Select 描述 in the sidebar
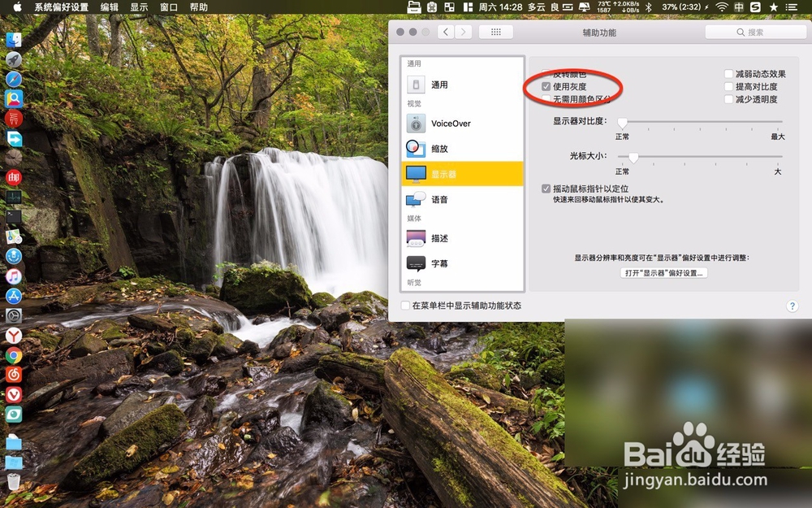Viewport: 812px width, 508px height. click(x=463, y=238)
